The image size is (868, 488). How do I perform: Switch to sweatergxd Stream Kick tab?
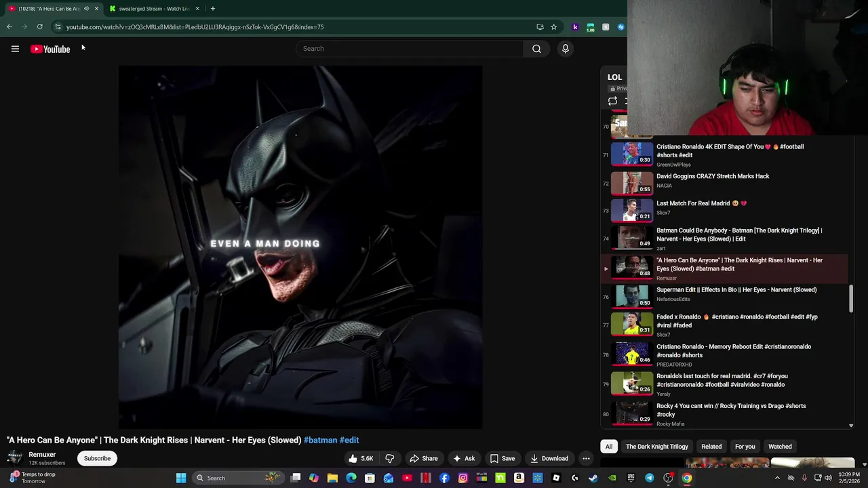coord(153,9)
